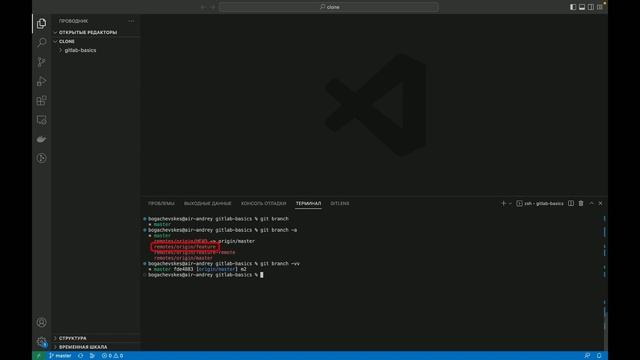This screenshot has width=640, height=360.
Task: Switch to the GITLENS panel tab
Action: pyautogui.click(x=340, y=203)
